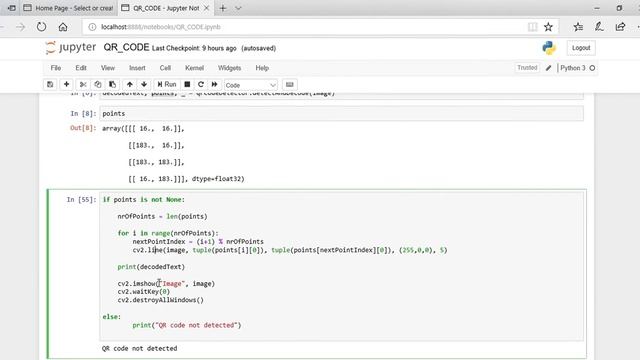Viewport: 640px width, 360px height.
Task: Click the 'cv2.waitKey(0)' code line
Action: [144, 291]
